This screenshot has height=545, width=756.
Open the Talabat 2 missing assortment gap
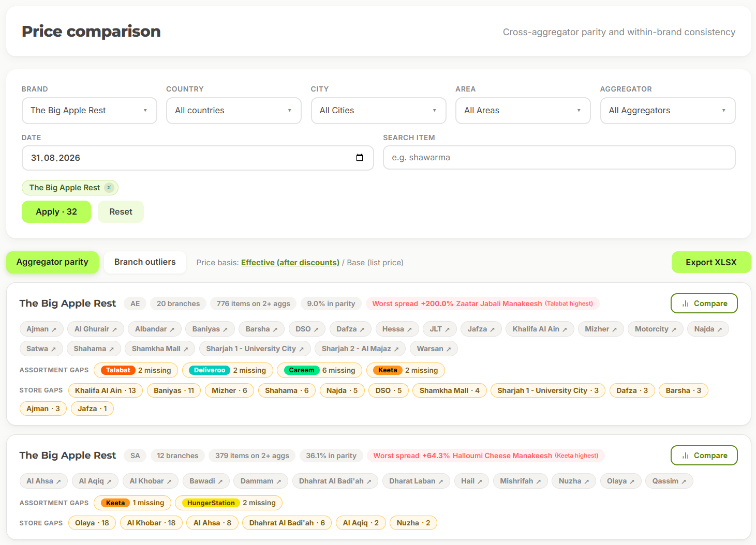tap(136, 370)
